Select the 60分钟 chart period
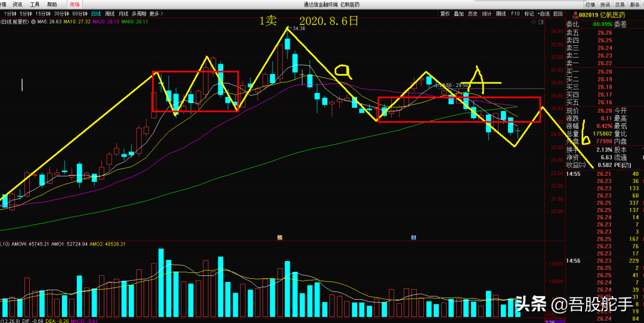The width and height of the screenshot is (644, 323). [79, 14]
